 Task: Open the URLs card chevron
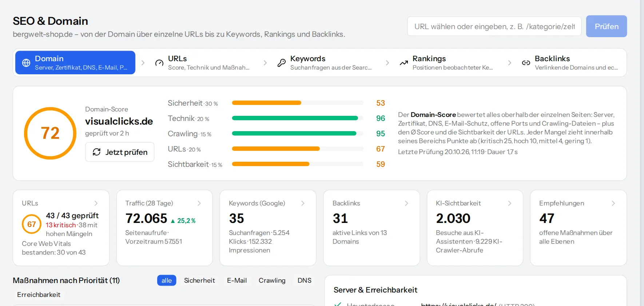pos(96,203)
